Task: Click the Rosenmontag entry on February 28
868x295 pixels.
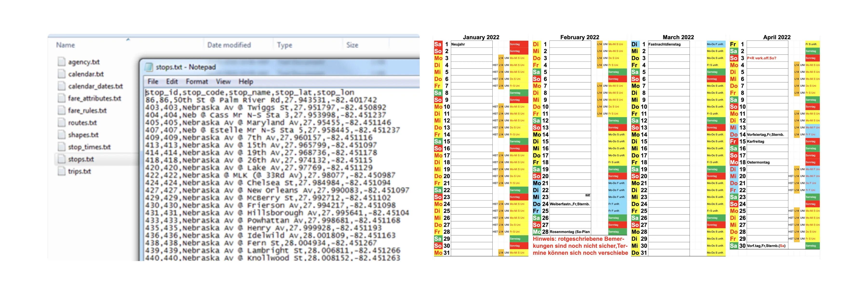Action: point(570,232)
